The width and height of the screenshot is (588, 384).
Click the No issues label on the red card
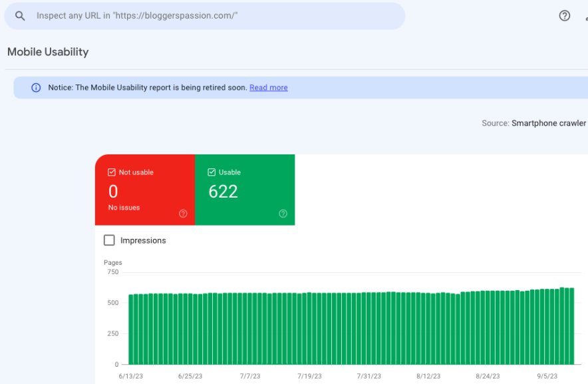[x=124, y=207]
